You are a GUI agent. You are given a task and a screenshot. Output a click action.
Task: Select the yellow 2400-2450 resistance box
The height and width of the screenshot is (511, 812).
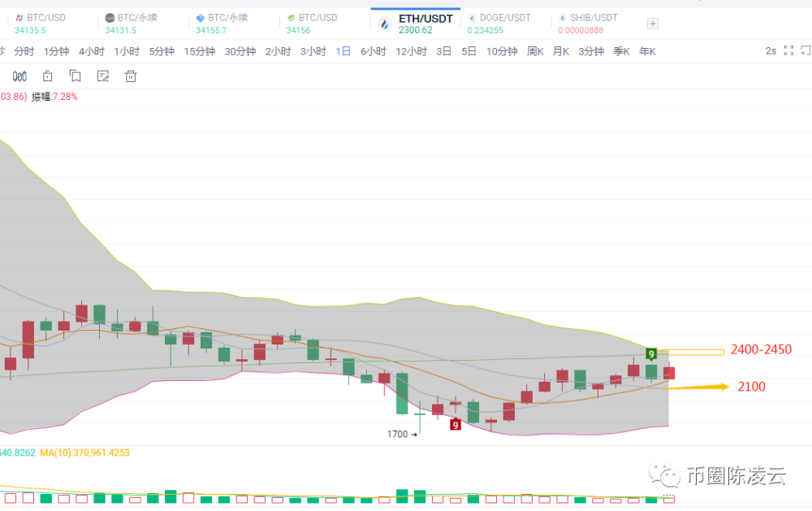tap(693, 353)
